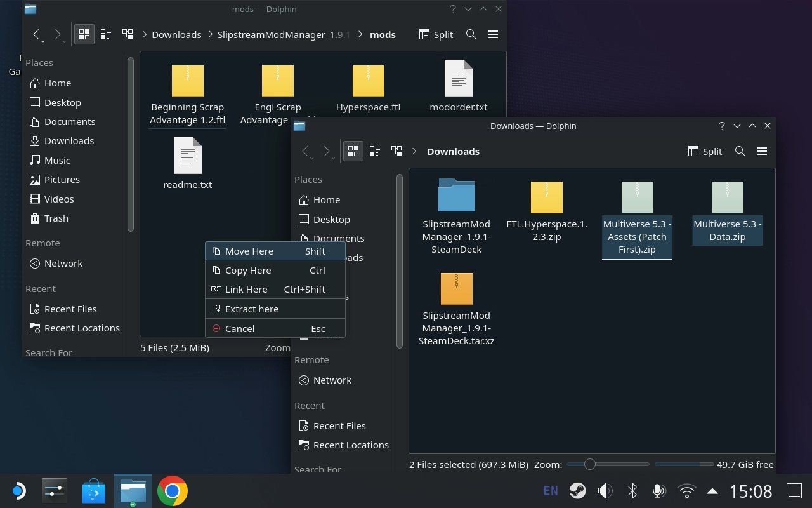
Task: Open hamburger menu in mods window
Action: [493, 34]
